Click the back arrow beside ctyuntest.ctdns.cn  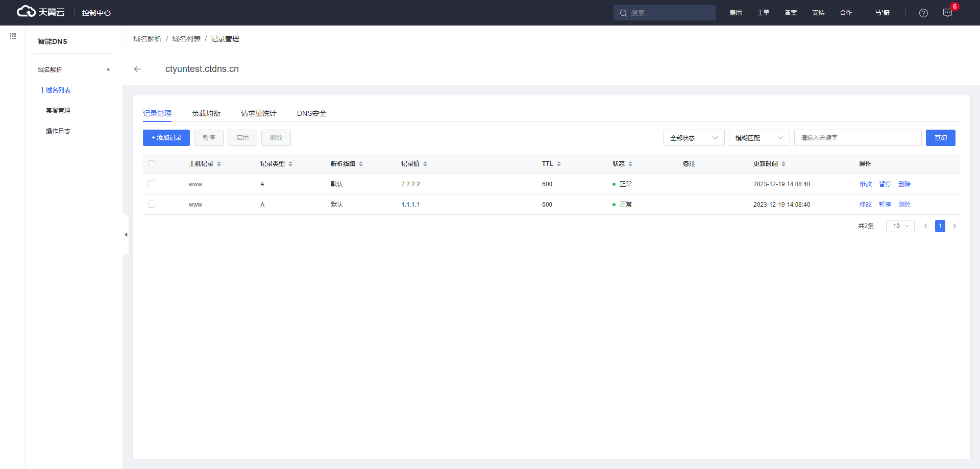coord(137,69)
